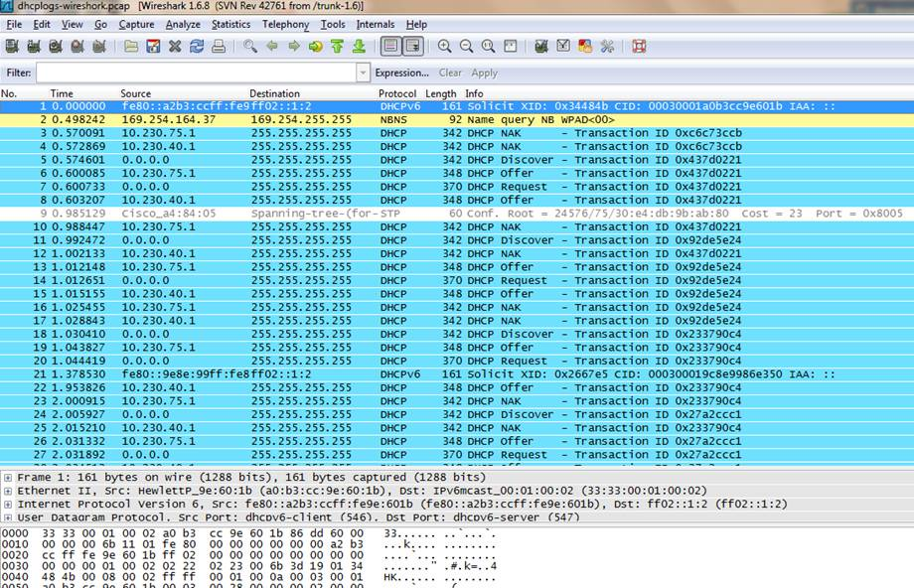Screen dimensions: 914x588
Task: Stop the running capture icon
Action: (x=77, y=46)
